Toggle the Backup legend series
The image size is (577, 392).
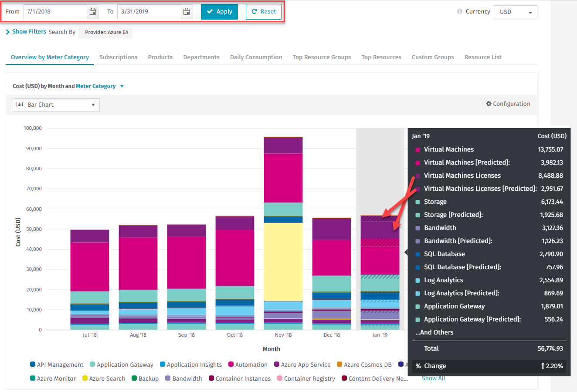(x=145, y=378)
